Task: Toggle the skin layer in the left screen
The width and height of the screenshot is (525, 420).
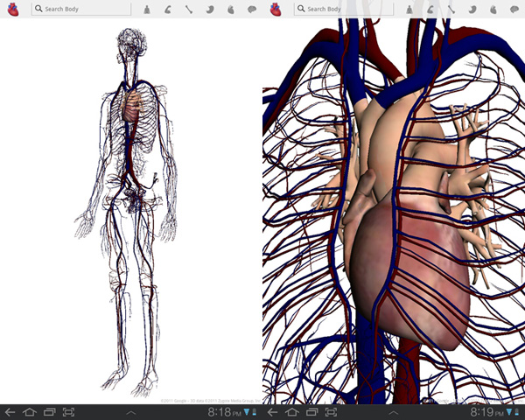Action: click(x=147, y=10)
